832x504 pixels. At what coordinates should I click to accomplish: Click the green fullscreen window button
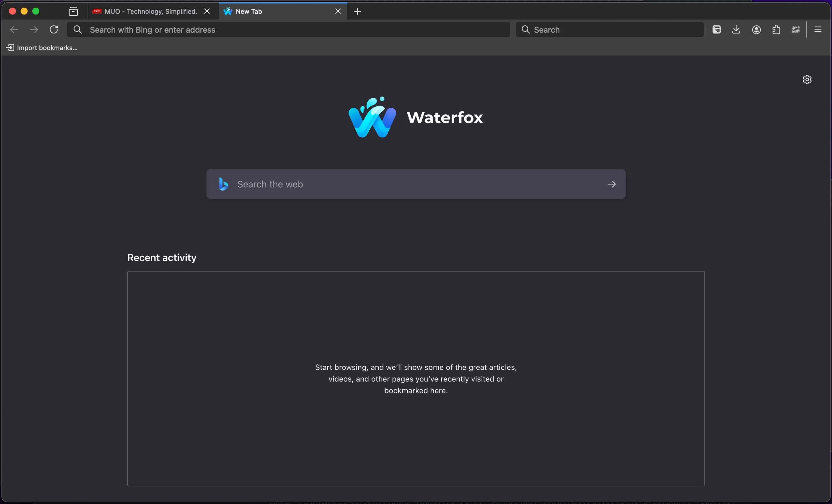click(x=36, y=11)
